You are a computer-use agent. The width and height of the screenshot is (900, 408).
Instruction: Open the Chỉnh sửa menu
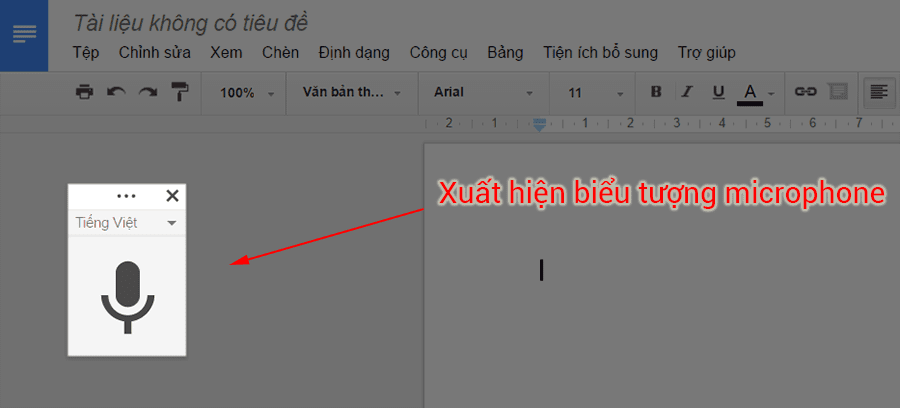(x=155, y=53)
